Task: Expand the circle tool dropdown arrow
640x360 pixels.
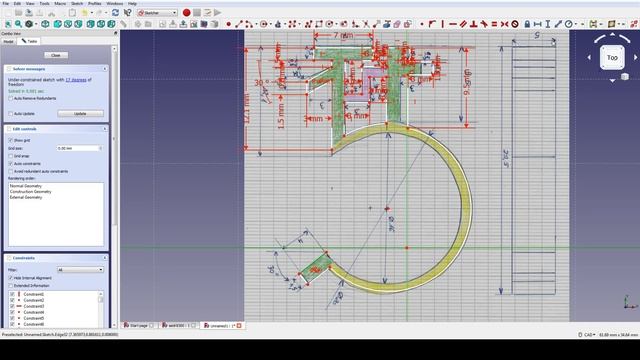Action: (x=270, y=24)
